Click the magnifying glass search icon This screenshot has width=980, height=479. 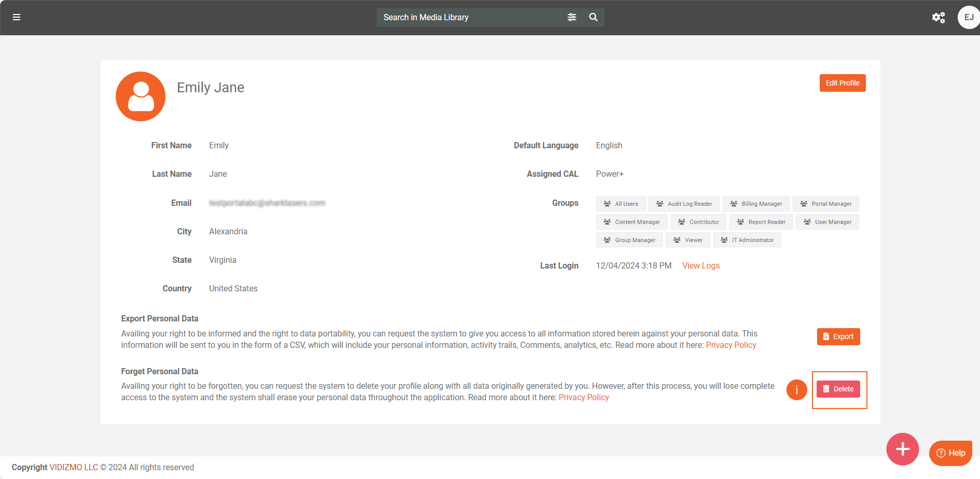pos(593,17)
